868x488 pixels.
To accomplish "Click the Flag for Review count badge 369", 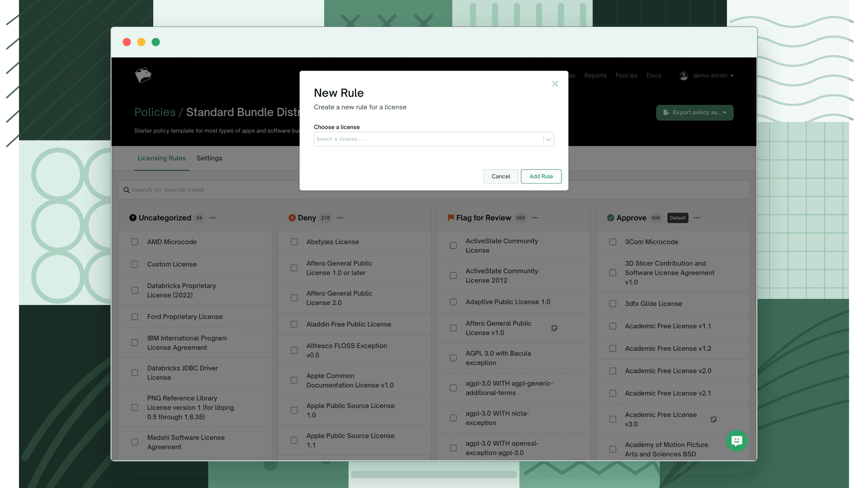I will tap(520, 218).
